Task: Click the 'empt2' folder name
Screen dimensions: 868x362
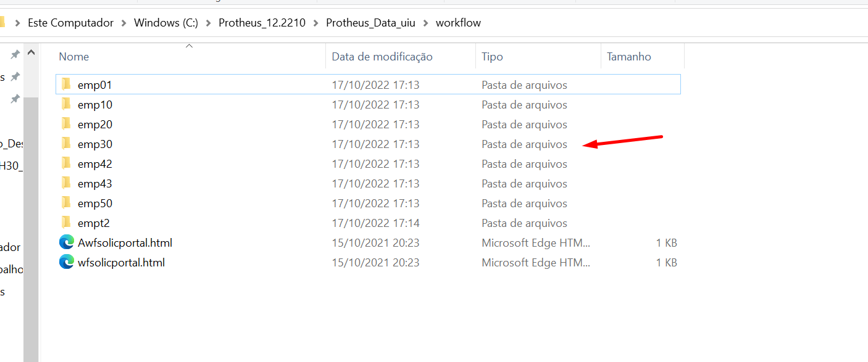Action: tap(93, 223)
